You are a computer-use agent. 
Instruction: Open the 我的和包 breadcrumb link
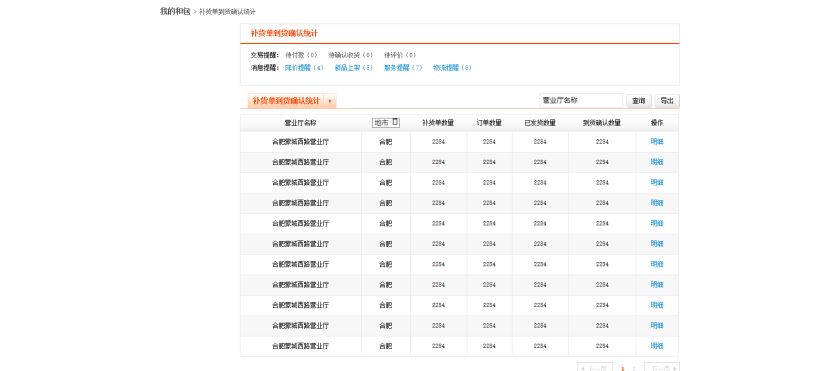tap(175, 11)
